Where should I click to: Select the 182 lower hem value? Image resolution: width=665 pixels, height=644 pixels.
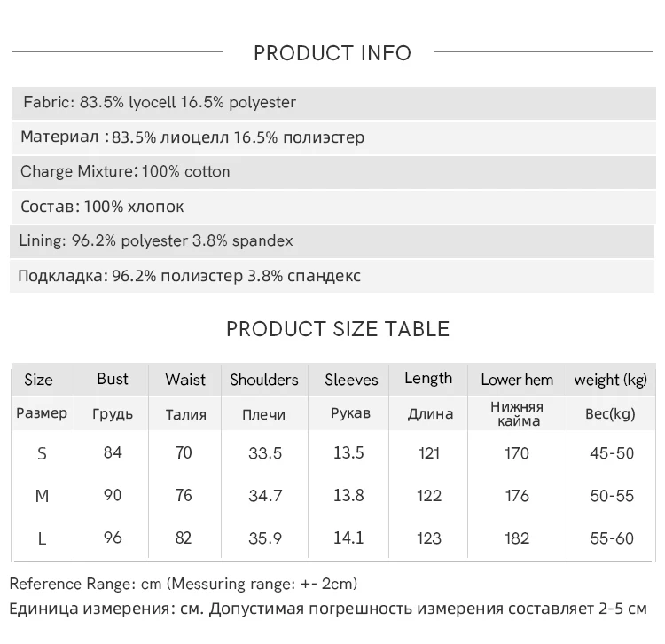pyautogui.click(x=517, y=538)
